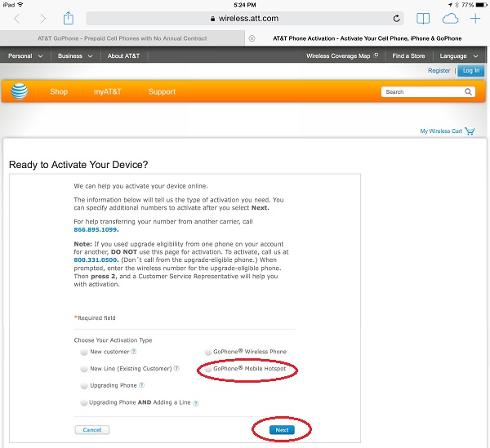This screenshot has height=448, width=490.
Task: Click the external link icon after Wireless Coverage Map
Action: pos(376,55)
